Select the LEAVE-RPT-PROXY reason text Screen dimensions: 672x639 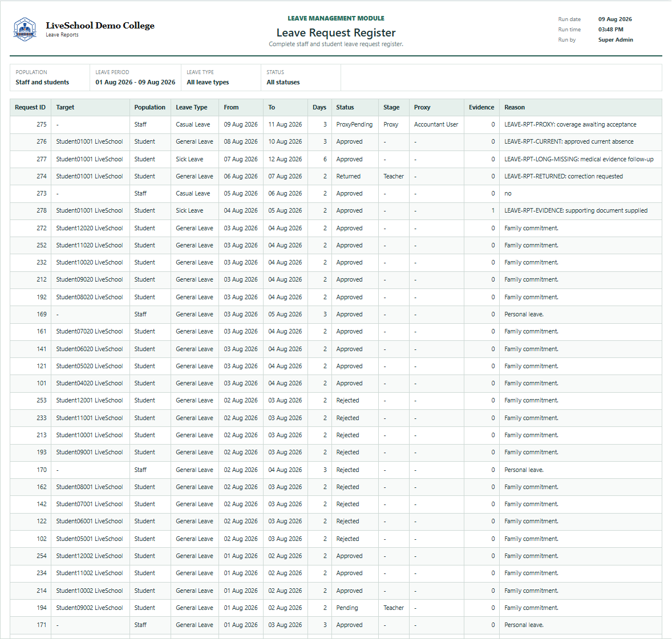(x=570, y=125)
